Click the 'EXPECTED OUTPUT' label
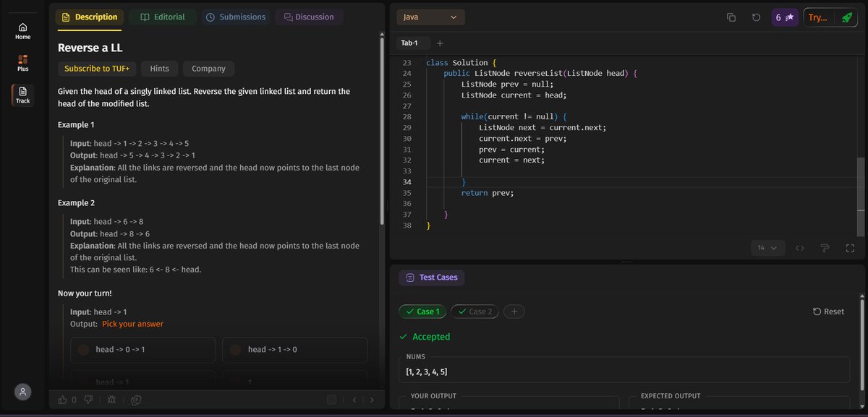 (x=671, y=396)
